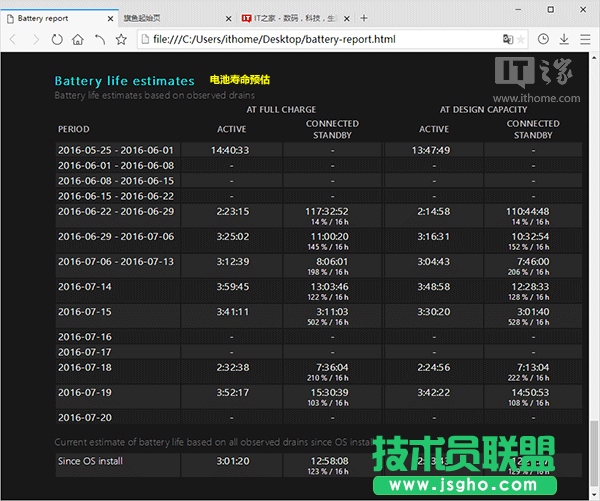
Task: Close the Battery report tab
Action: tap(110, 18)
